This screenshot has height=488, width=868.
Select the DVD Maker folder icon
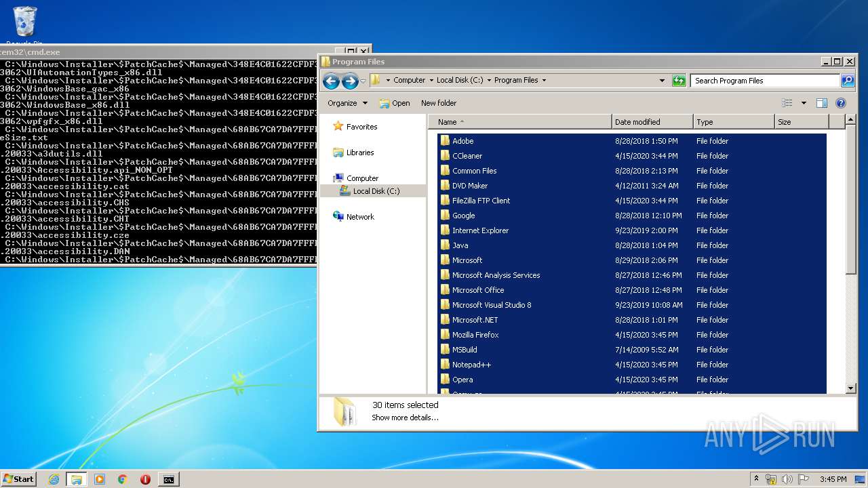click(445, 186)
